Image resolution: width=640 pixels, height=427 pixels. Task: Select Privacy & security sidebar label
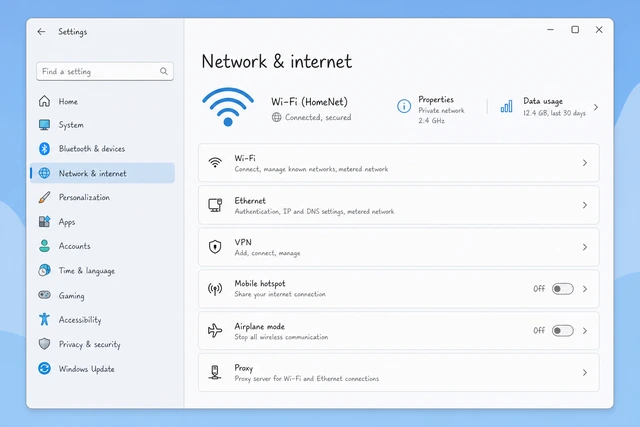click(89, 345)
